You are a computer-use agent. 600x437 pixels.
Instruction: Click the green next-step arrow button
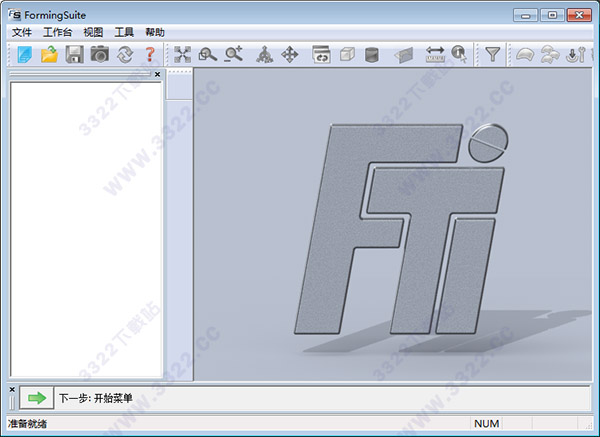(37, 398)
